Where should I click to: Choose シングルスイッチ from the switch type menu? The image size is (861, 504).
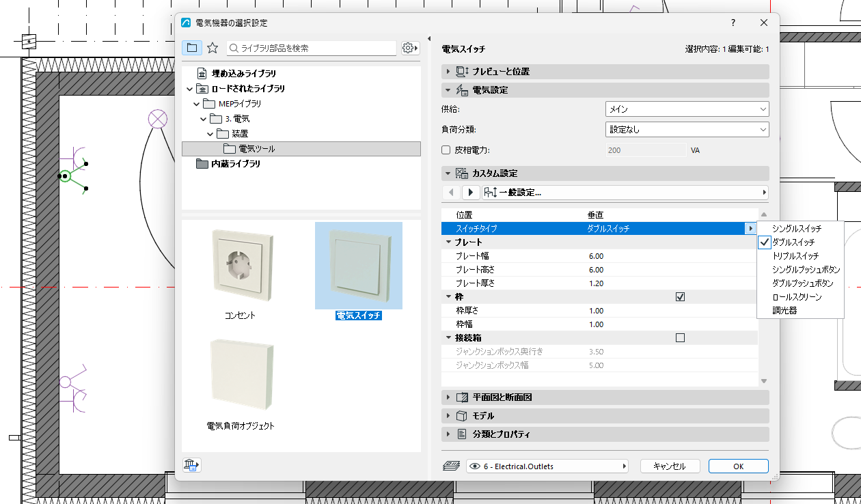click(x=801, y=229)
